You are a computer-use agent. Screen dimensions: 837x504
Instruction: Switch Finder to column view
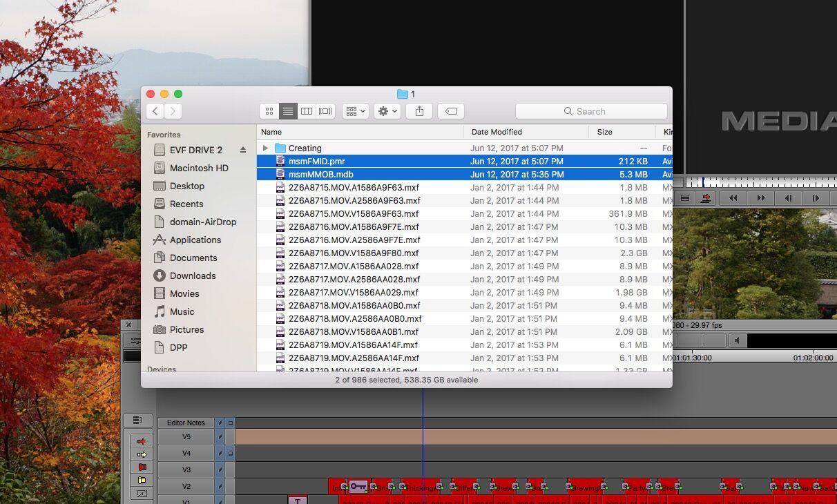[x=307, y=111]
